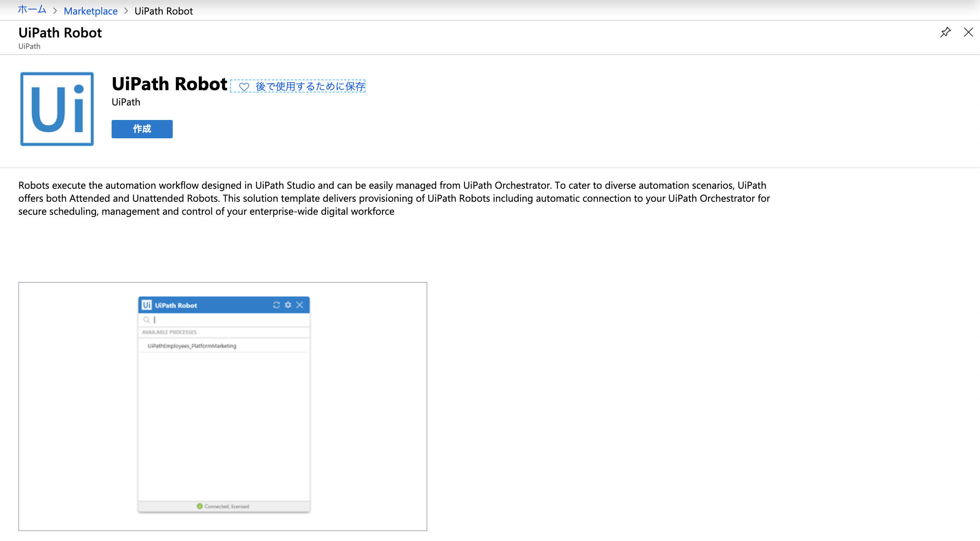Close the UiPath Robot blade

[x=968, y=32]
